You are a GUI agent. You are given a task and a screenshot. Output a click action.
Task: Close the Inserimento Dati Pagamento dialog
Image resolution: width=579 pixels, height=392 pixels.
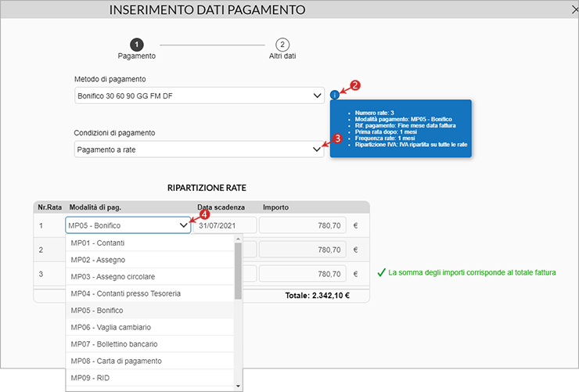[x=575, y=10]
